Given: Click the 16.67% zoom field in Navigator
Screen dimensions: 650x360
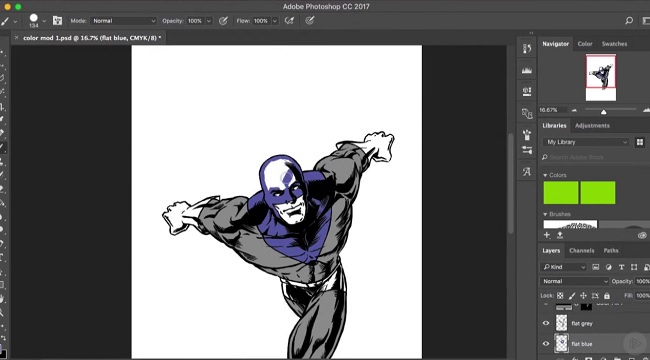Looking at the screenshot, I should (553, 110).
